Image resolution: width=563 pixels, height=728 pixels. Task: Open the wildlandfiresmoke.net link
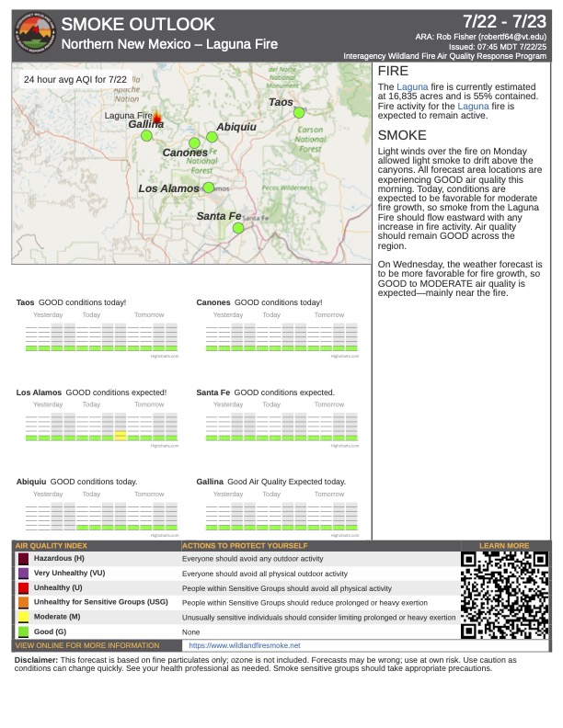pyautogui.click(x=244, y=646)
